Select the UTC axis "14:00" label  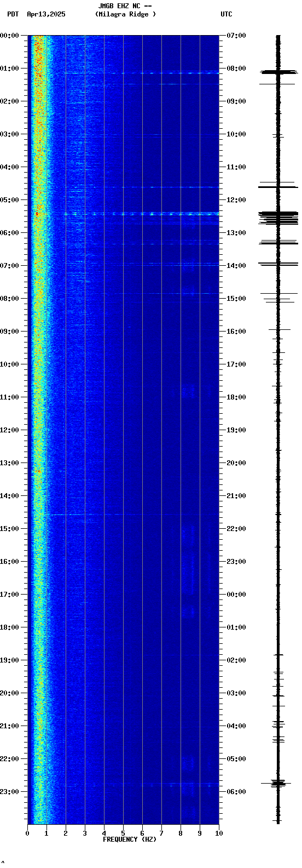(236, 266)
